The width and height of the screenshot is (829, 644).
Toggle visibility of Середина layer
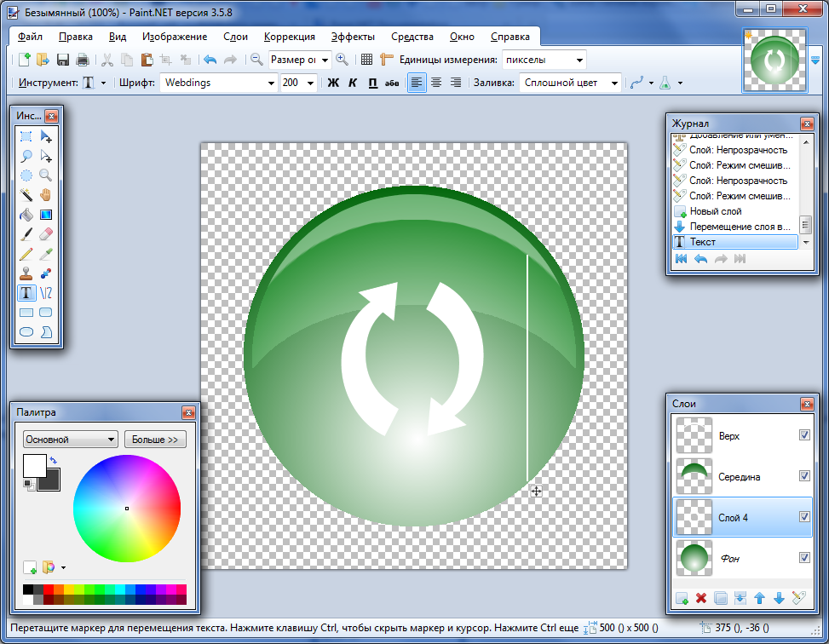click(804, 476)
